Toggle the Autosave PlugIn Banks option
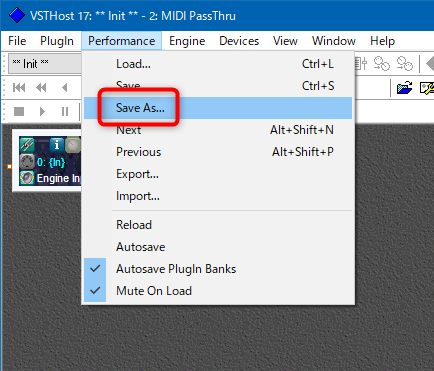The image size is (434, 371). pyautogui.click(x=218, y=269)
